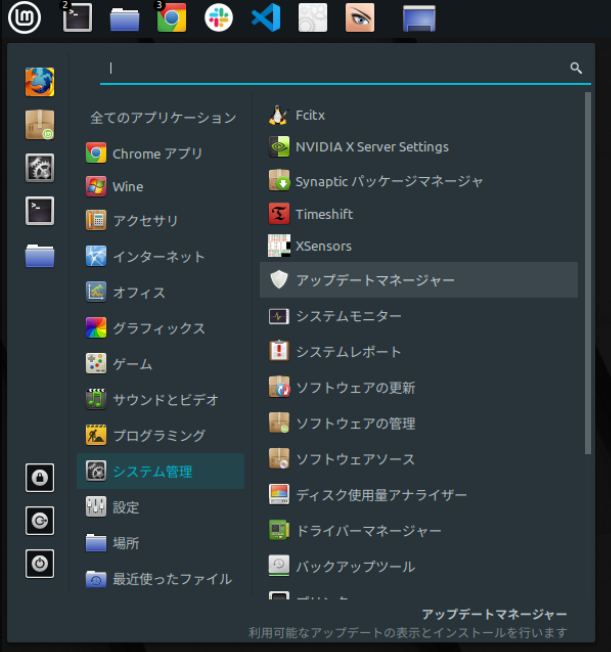Screen dimensions: 611x652
Task: Launch Fcitx
Action: (419, 115)
